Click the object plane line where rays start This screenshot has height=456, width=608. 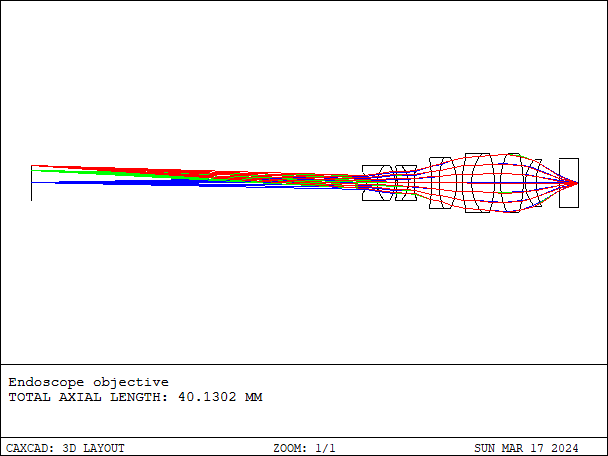click(x=31, y=183)
